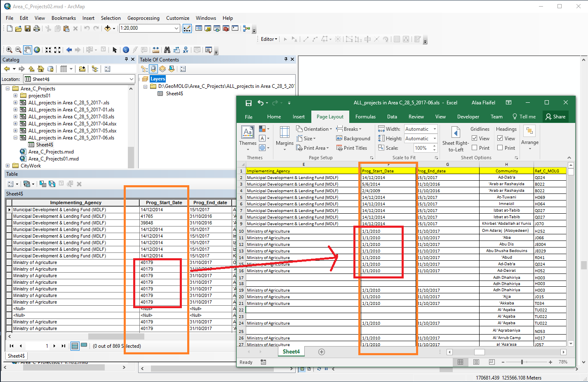Move to the last record in table

tap(63, 346)
